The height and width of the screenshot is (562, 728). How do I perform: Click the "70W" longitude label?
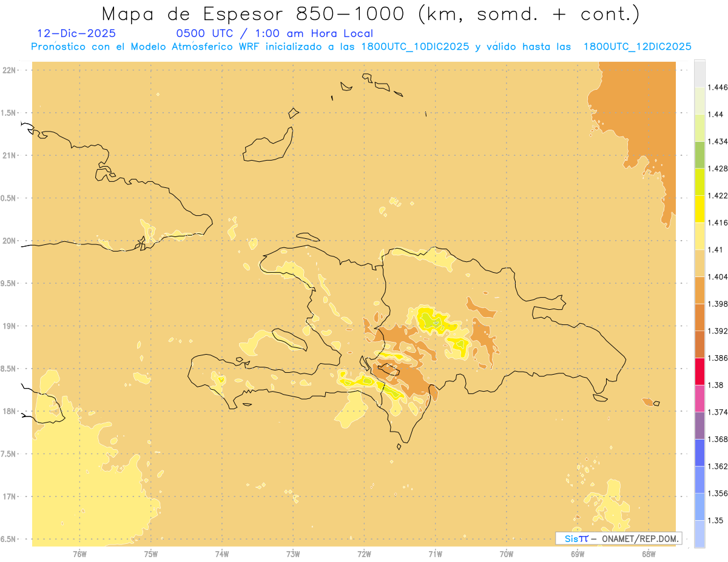507,554
